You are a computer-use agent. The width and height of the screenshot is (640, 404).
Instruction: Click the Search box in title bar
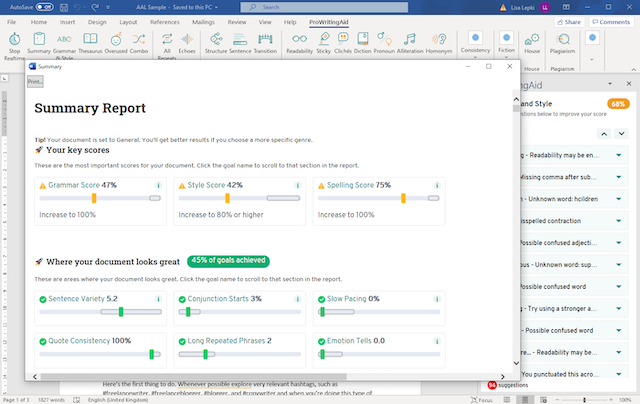(x=324, y=7)
